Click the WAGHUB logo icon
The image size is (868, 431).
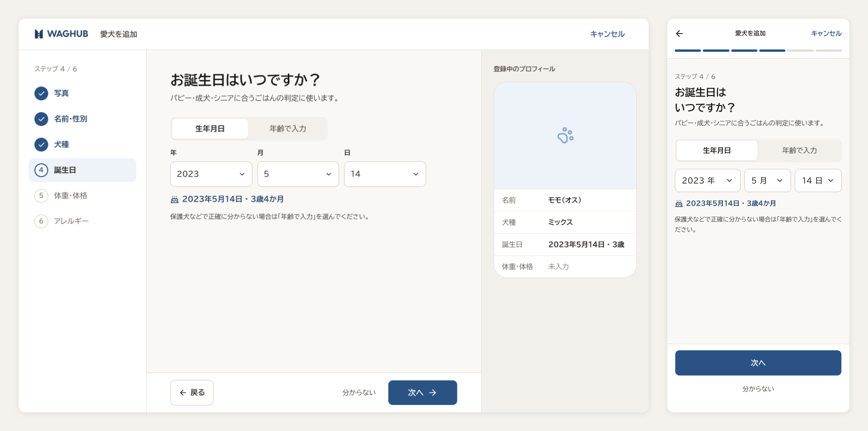click(39, 34)
